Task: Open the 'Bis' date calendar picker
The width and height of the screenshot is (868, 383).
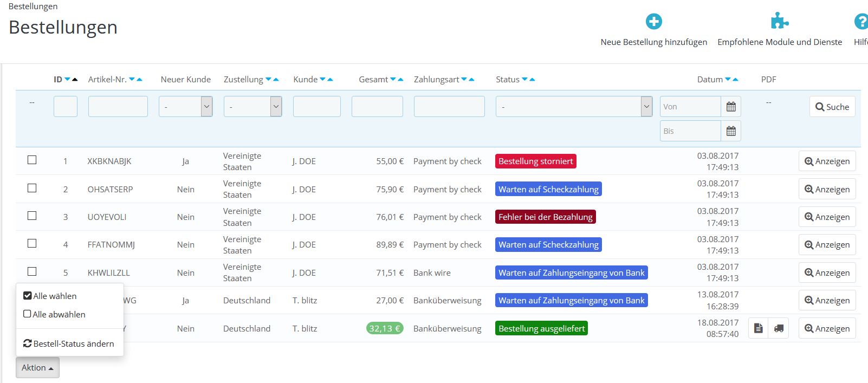Action: pyautogui.click(x=730, y=131)
